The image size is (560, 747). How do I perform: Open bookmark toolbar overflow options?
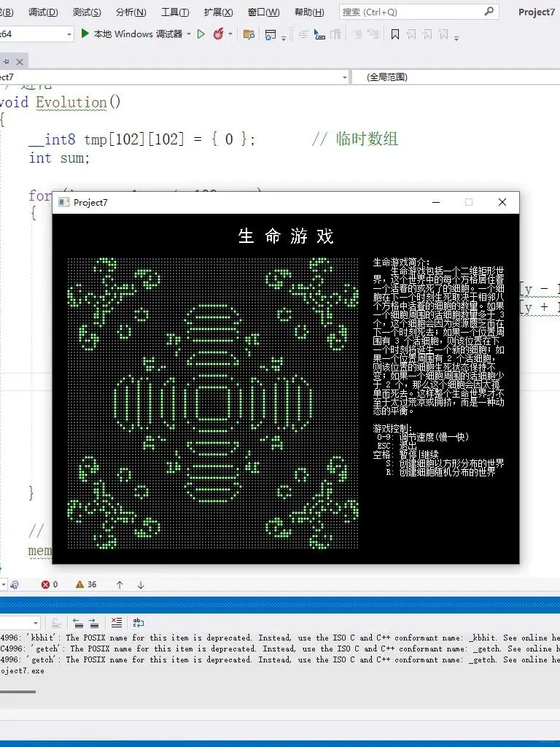point(456,38)
